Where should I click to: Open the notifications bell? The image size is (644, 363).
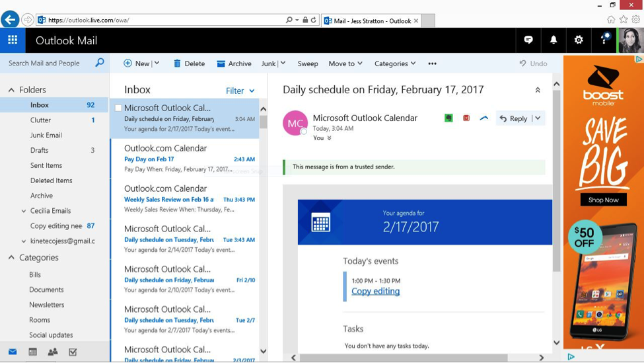point(554,40)
